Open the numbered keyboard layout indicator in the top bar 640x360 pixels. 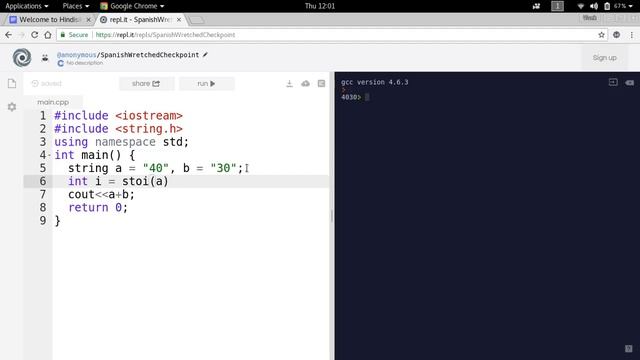[x=557, y=6]
